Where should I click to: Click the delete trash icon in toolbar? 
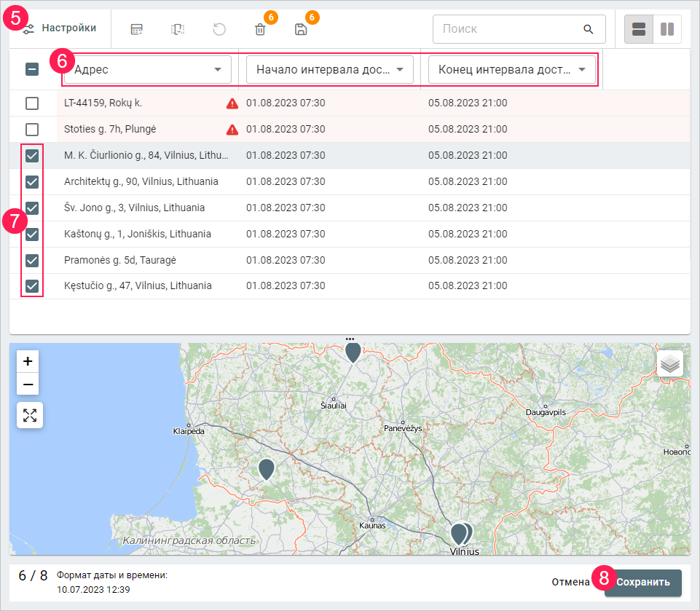point(260,30)
